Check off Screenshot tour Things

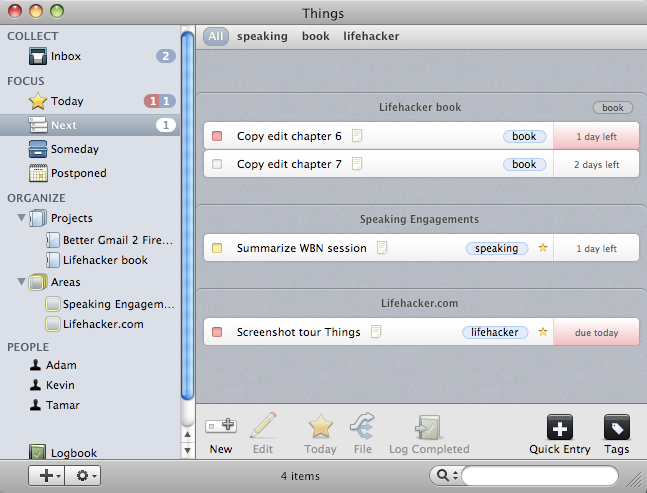click(x=217, y=332)
